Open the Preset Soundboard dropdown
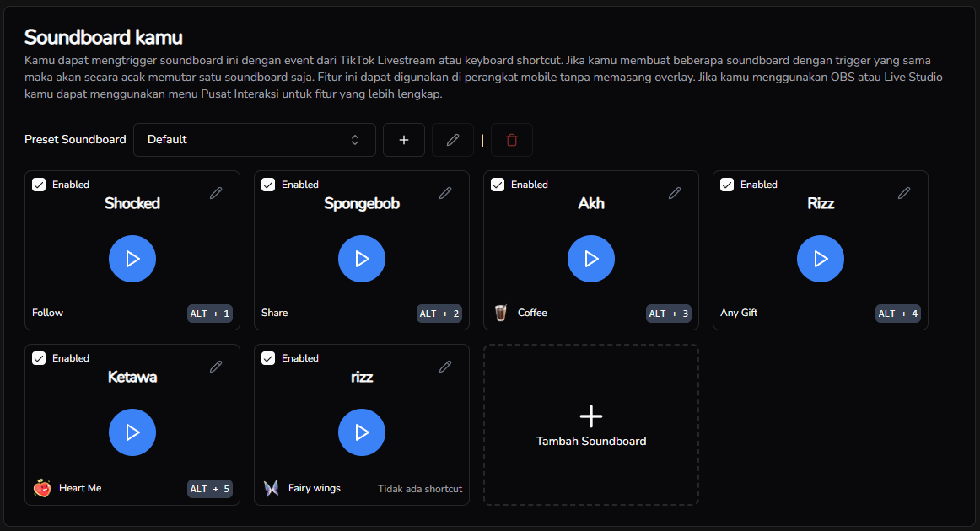Screen dimensions: 980x531 [255, 140]
